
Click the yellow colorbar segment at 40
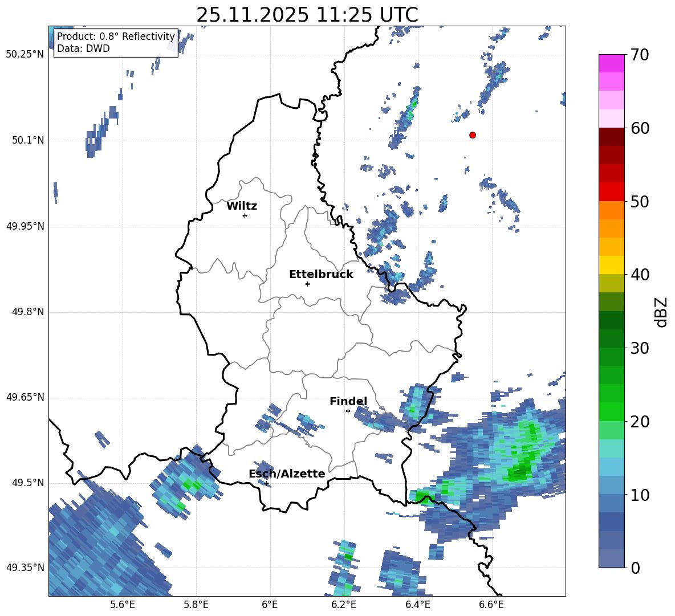point(611,265)
